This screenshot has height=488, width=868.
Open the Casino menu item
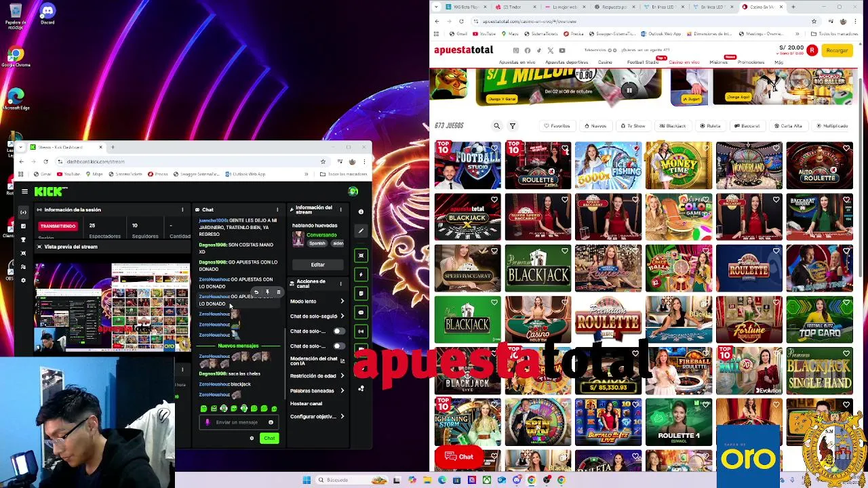605,62
